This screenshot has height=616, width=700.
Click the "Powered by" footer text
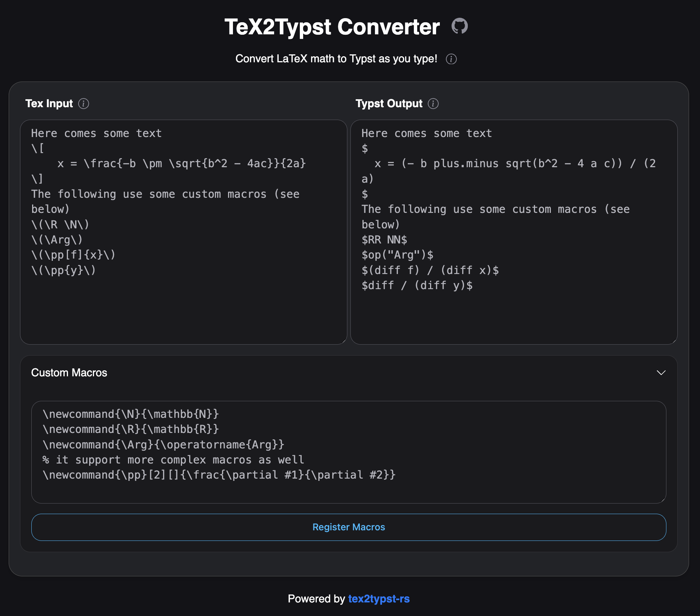click(316, 599)
